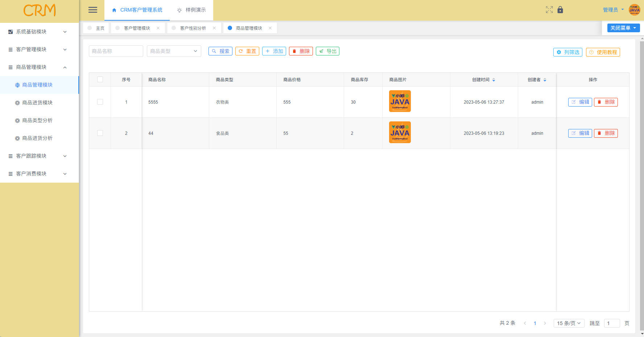Click the admin avatar image
Viewport: 644px width, 337px height.
(634, 10)
